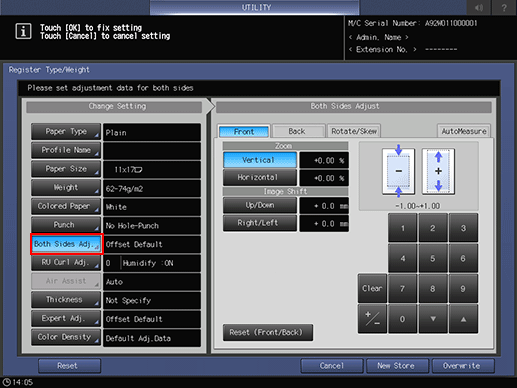Click the Horizontal zoom value field

pyautogui.click(x=324, y=178)
